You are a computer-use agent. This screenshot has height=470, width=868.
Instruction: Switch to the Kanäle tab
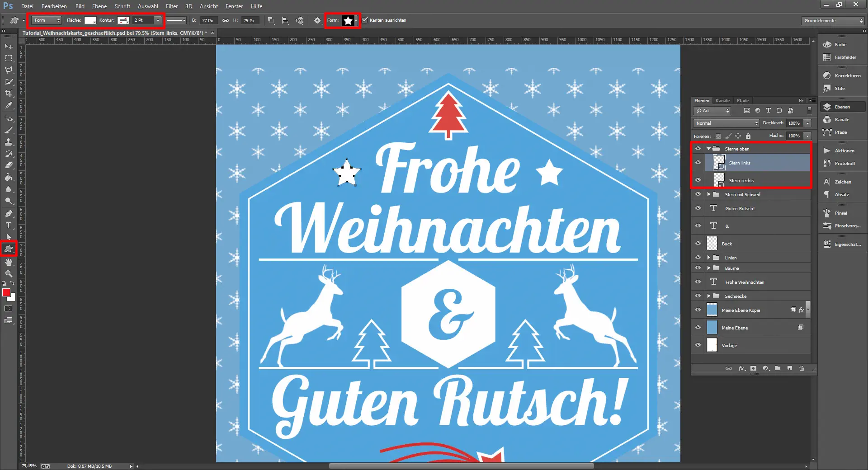tap(722, 100)
